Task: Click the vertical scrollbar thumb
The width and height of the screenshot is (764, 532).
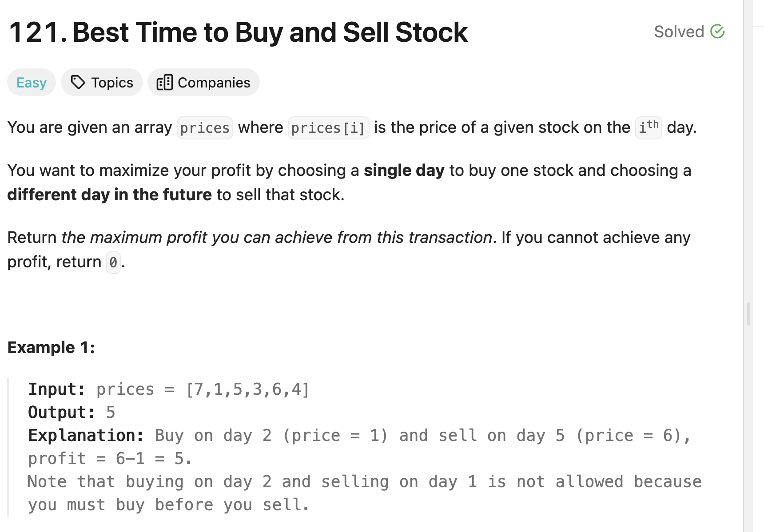Action: click(x=748, y=314)
